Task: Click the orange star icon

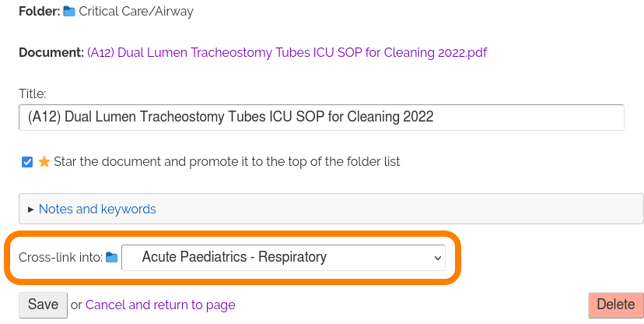Action: 44,162
